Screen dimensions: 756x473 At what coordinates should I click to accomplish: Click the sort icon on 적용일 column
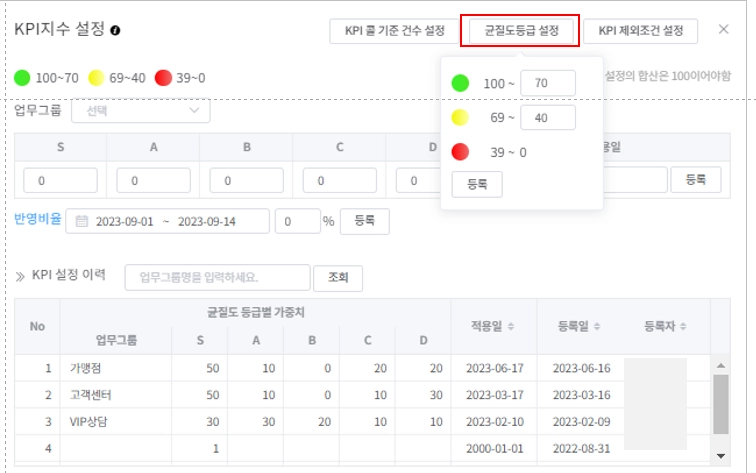click(511, 326)
